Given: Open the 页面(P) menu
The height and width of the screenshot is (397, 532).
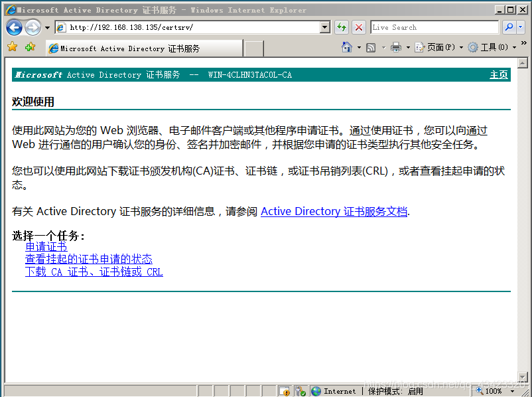Looking at the screenshot, I should click(x=438, y=47).
